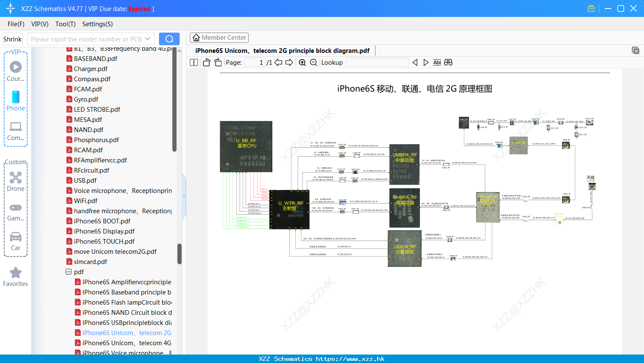The width and height of the screenshot is (644, 363).
Task: Click the U_WTR_RF main RF chip in diagram
Action: (x=290, y=209)
